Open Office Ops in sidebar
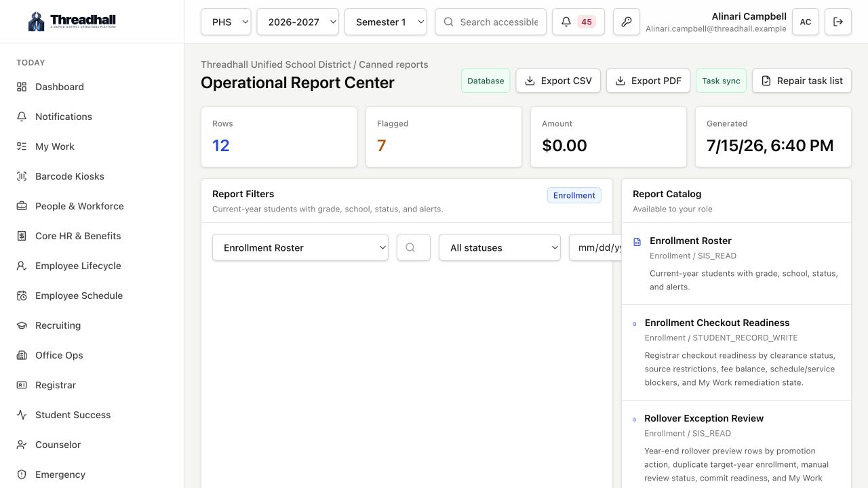This screenshot has width=868, height=488. (x=92, y=355)
